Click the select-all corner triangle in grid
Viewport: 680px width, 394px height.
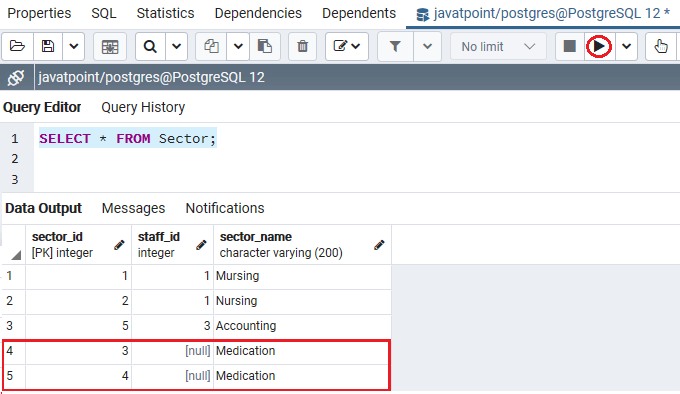coord(16,255)
